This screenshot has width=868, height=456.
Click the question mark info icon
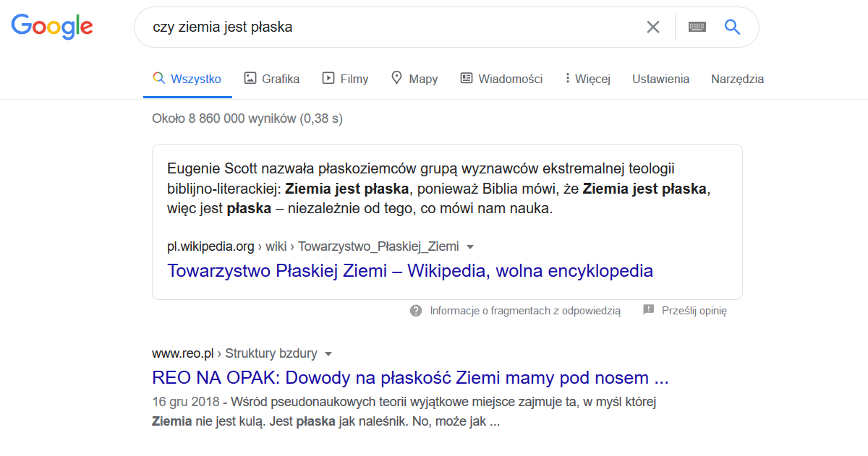coord(415,311)
